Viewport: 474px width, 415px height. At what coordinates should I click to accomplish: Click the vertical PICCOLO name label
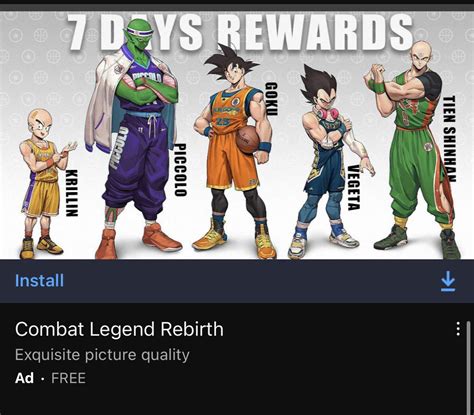[x=180, y=169]
